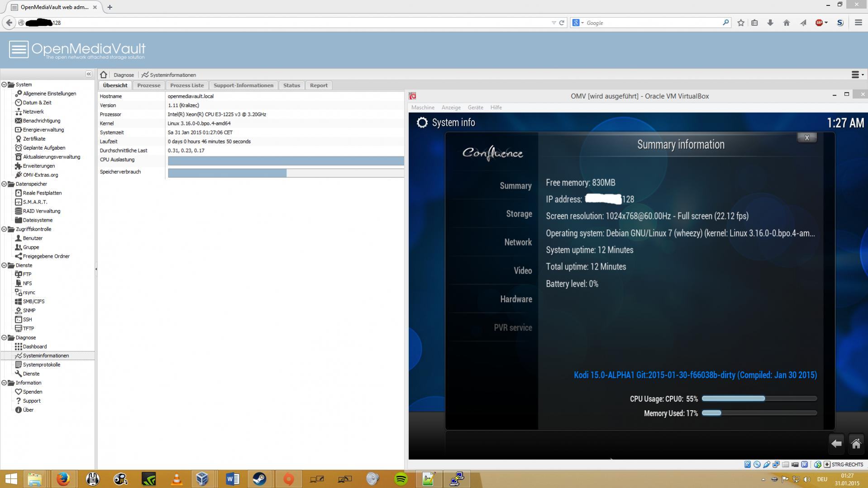
Task: Open VirtualBox Geräte menu
Action: pyautogui.click(x=475, y=108)
